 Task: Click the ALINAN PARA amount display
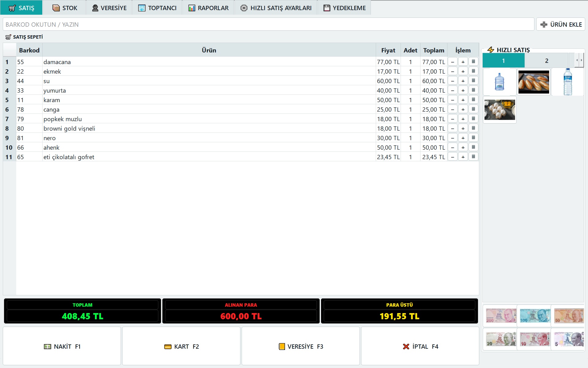241,316
